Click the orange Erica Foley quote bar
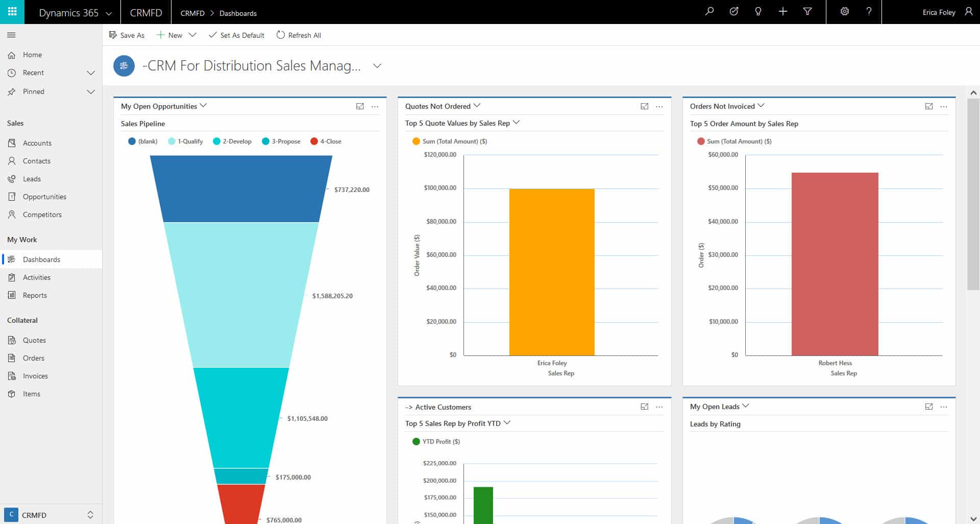This screenshot has width=980, height=524. coord(552,272)
